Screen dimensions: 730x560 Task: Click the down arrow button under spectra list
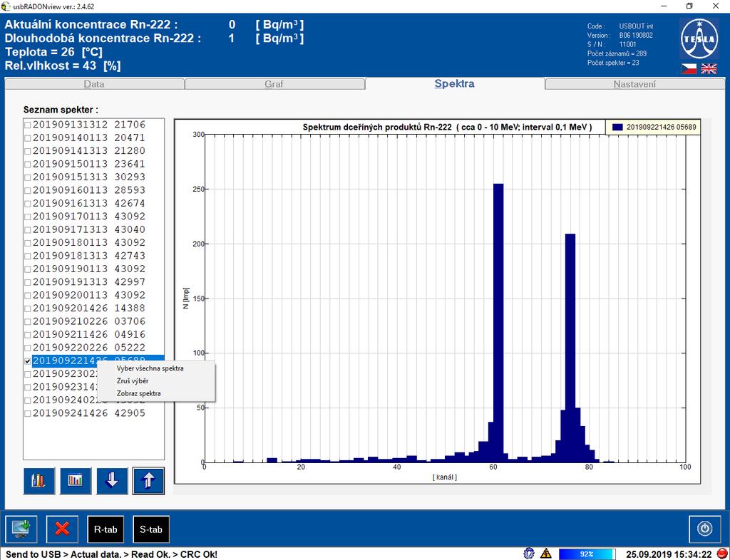click(x=112, y=481)
